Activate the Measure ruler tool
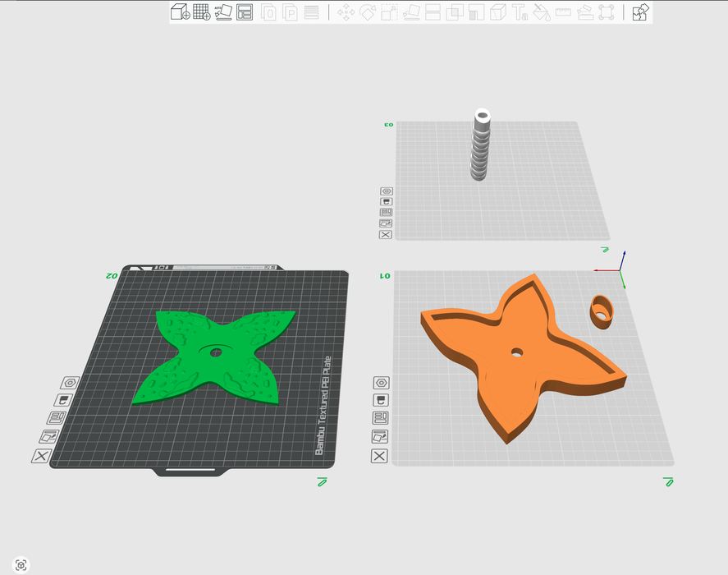 [563, 12]
